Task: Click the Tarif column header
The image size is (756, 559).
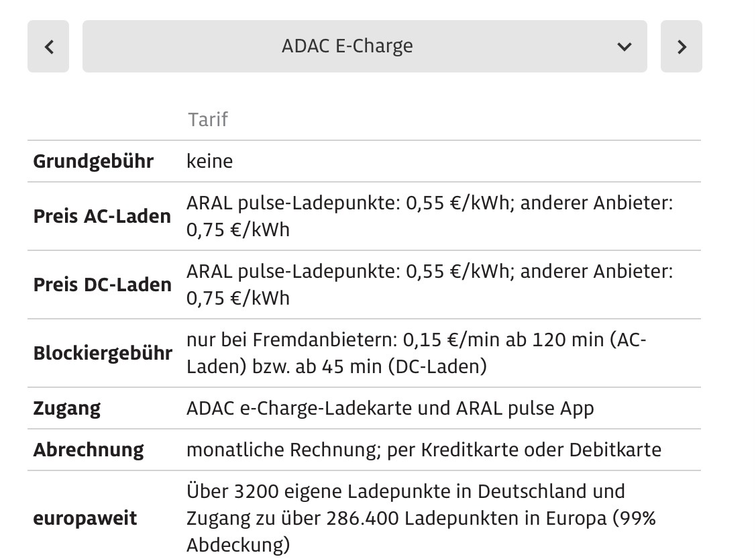Action: pyautogui.click(x=208, y=119)
